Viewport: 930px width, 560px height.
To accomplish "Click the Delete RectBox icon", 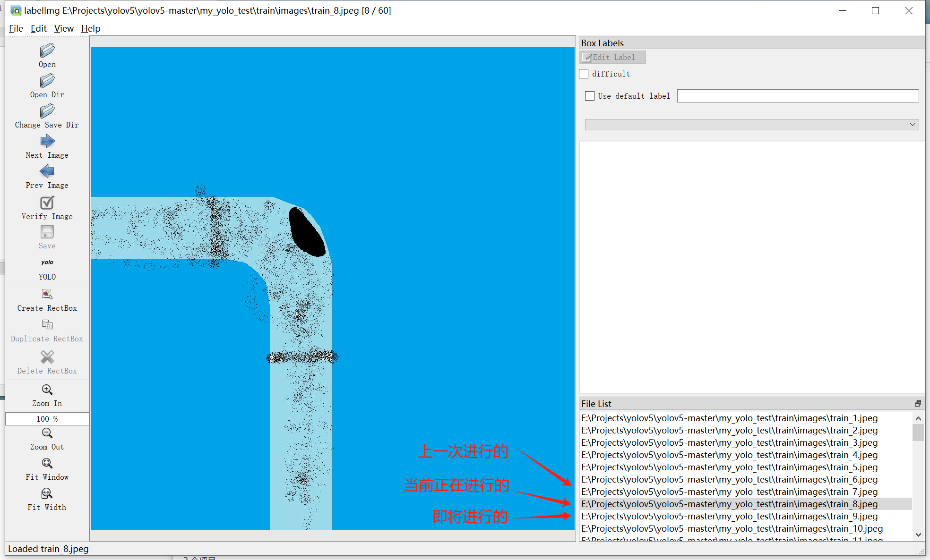I will point(47,356).
